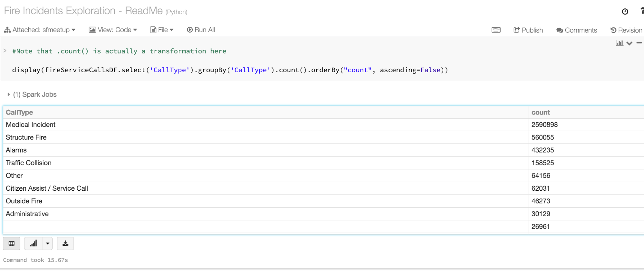
Task: Open the Comments panel
Action: tap(577, 30)
